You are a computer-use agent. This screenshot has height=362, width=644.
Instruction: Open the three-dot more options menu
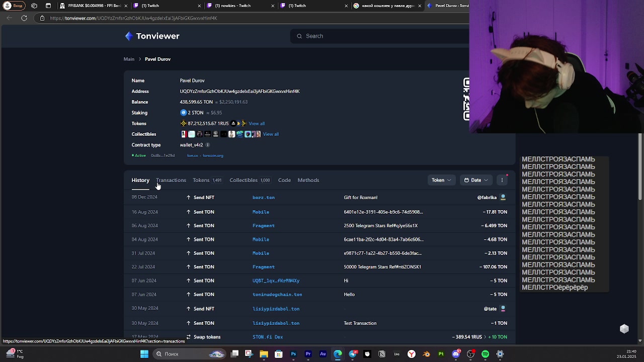tap(502, 180)
